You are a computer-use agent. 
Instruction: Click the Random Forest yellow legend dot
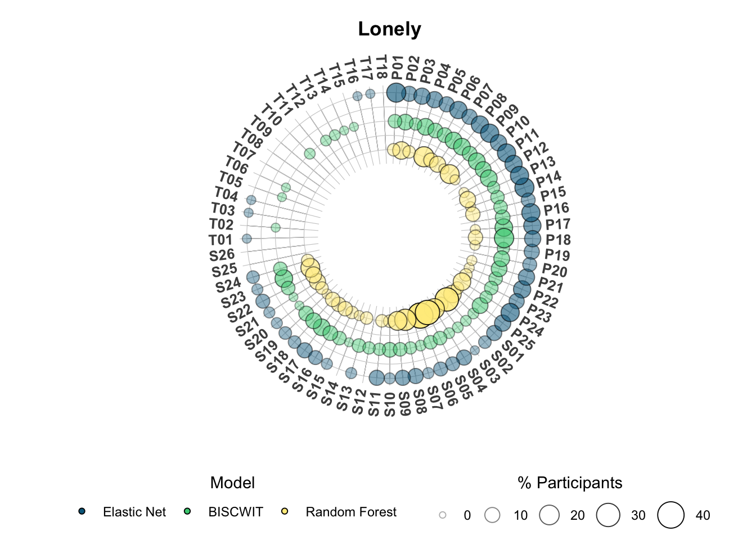pyautogui.click(x=285, y=511)
